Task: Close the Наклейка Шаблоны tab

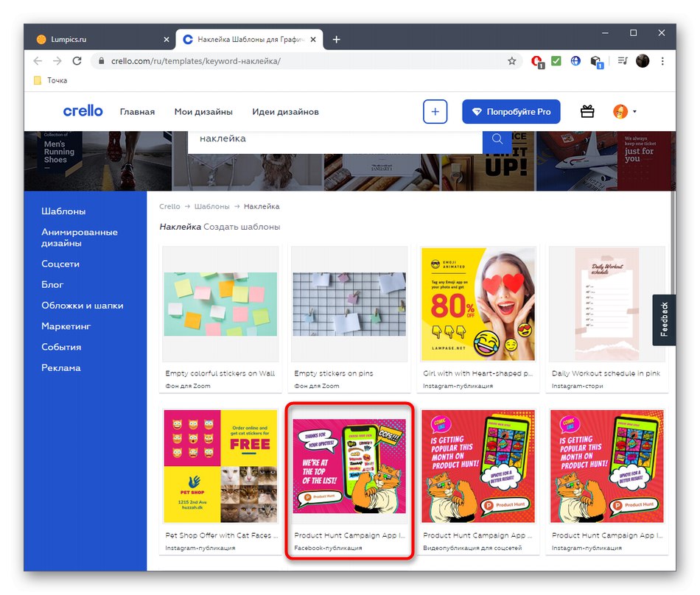Action: coord(313,40)
